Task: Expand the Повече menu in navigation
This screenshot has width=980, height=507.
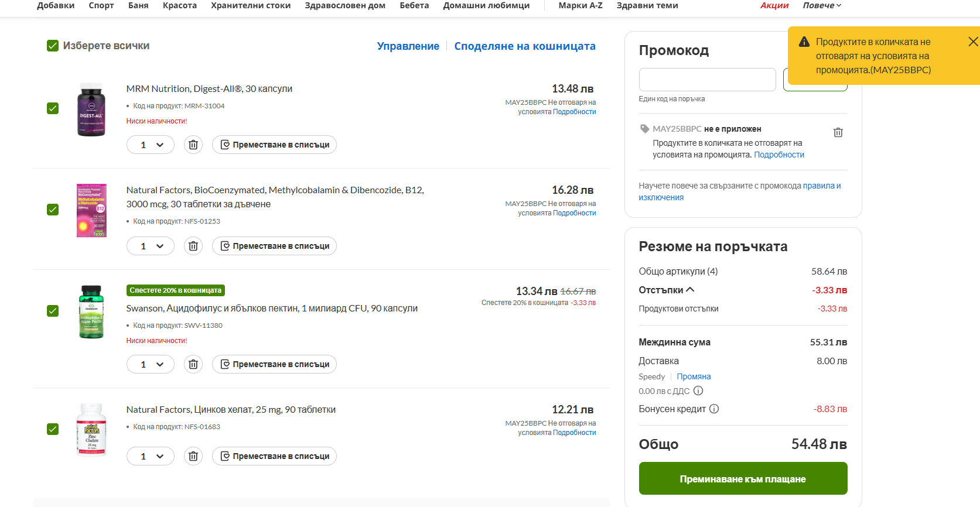Action: click(821, 5)
